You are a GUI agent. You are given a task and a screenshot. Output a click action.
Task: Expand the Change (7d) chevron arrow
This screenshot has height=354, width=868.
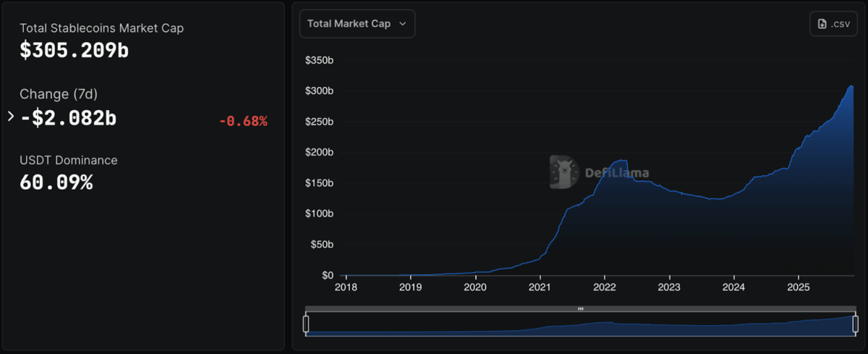point(11,116)
